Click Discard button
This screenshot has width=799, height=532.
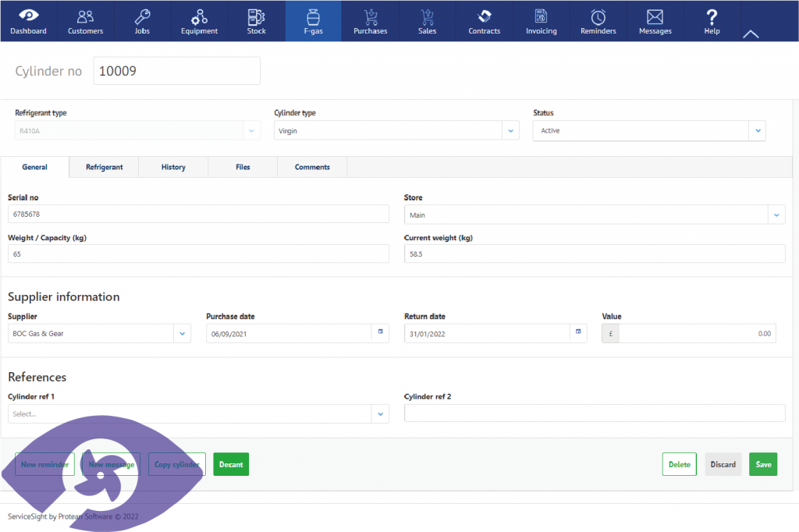point(723,464)
